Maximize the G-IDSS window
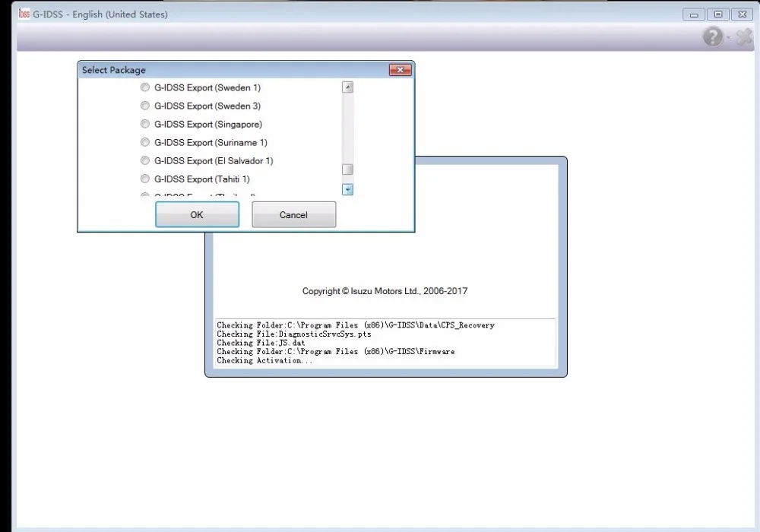The width and height of the screenshot is (760, 532). point(718,14)
